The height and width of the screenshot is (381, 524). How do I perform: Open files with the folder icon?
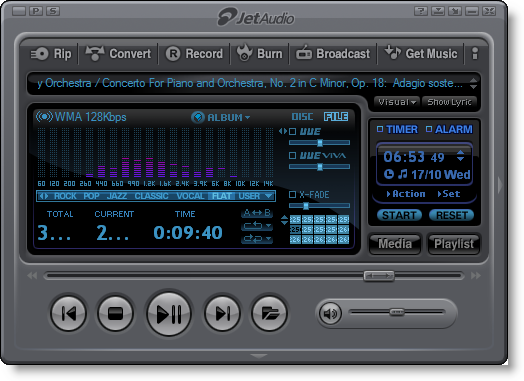point(269,313)
